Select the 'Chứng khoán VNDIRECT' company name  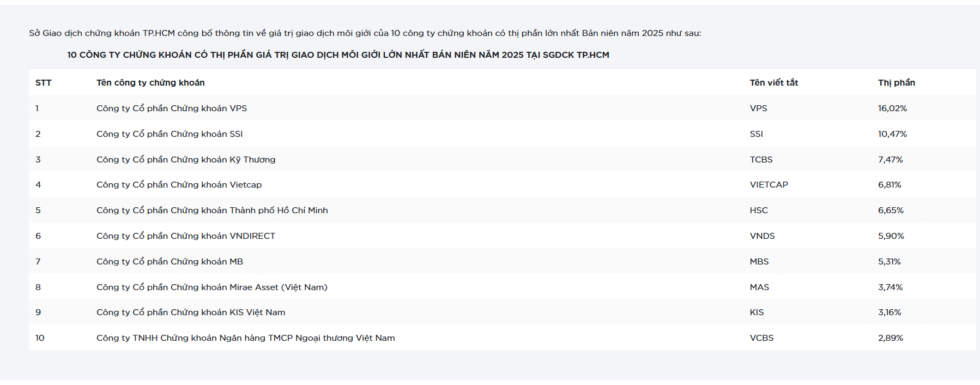tap(186, 236)
